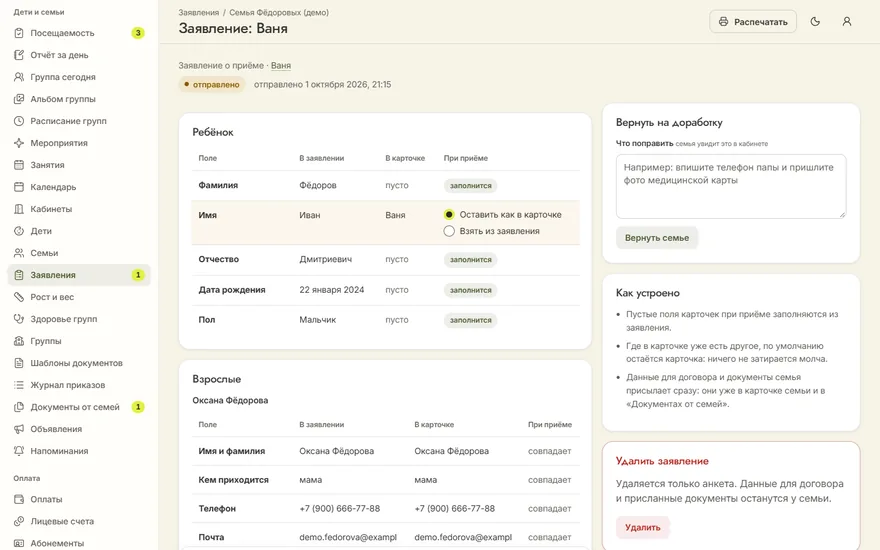Open the user profile icon

(847, 21)
